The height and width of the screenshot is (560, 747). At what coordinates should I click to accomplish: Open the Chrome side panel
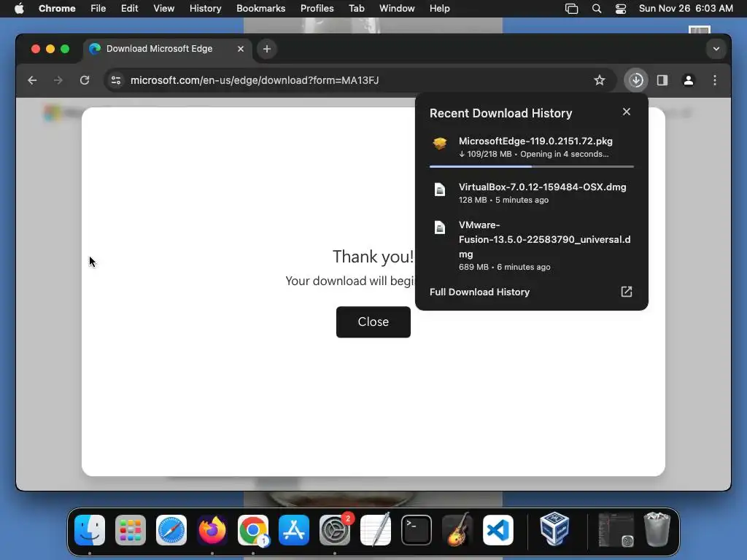pos(662,80)
